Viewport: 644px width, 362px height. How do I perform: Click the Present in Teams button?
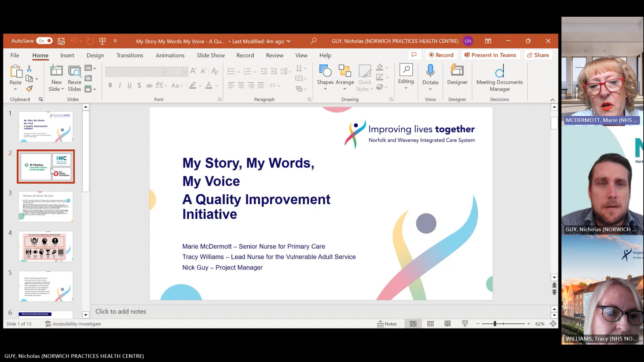490,55
